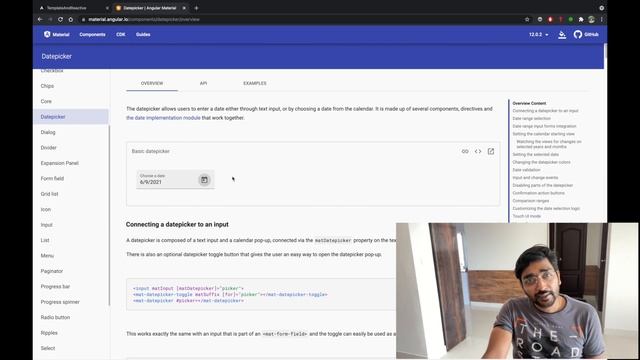The image size is (640, 360).
Task: Copy link to the Basic datepicker example
Action: (x=465, y=151)
